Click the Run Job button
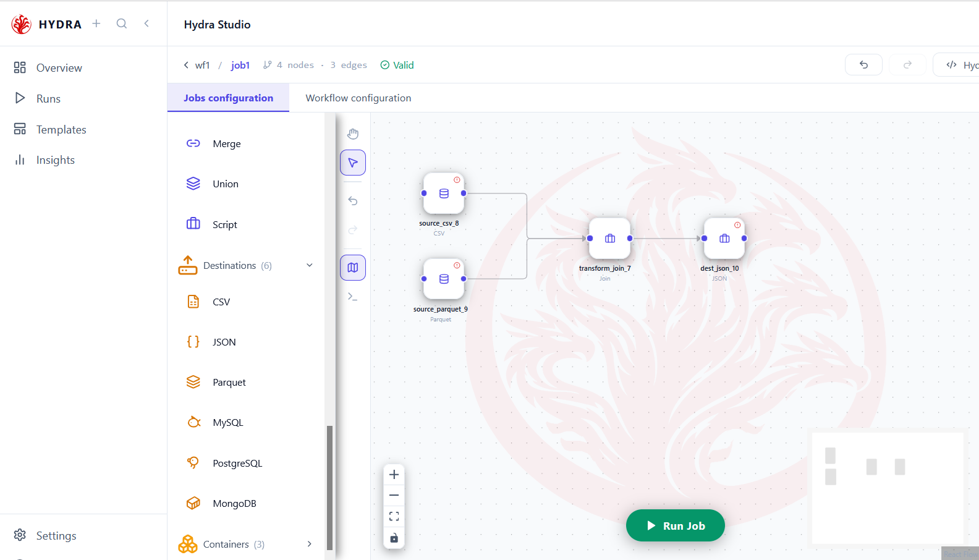Viewport: 979px width, 560px height. [x=676, y=525]
